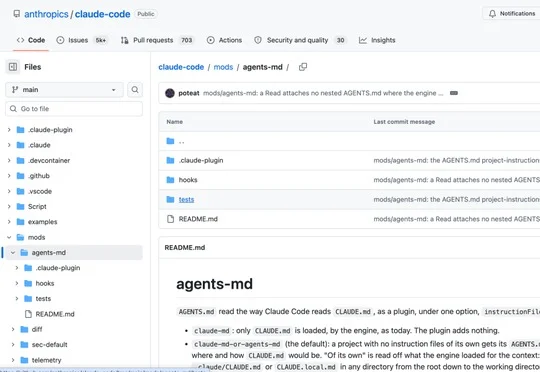Expand the telemetry folder chevron
The width and height of the screenshot is (540, 372).
pyautogui.click(x=13, y=360)
